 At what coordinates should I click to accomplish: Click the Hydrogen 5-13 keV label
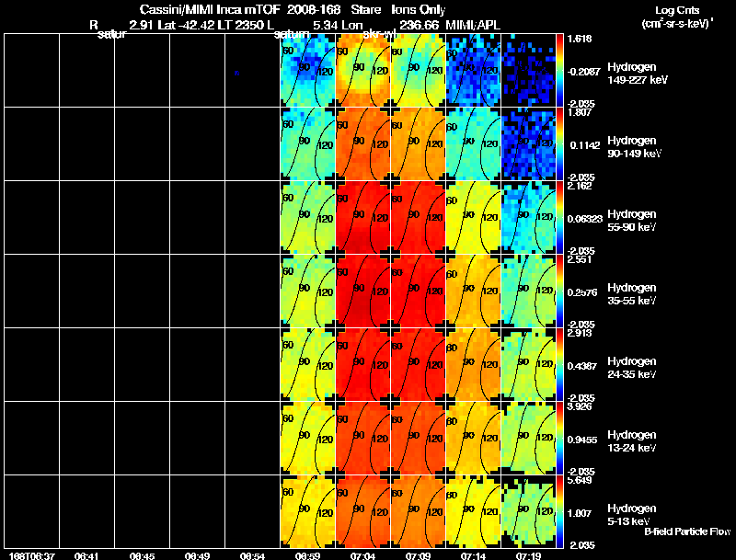tap(632, 515)
